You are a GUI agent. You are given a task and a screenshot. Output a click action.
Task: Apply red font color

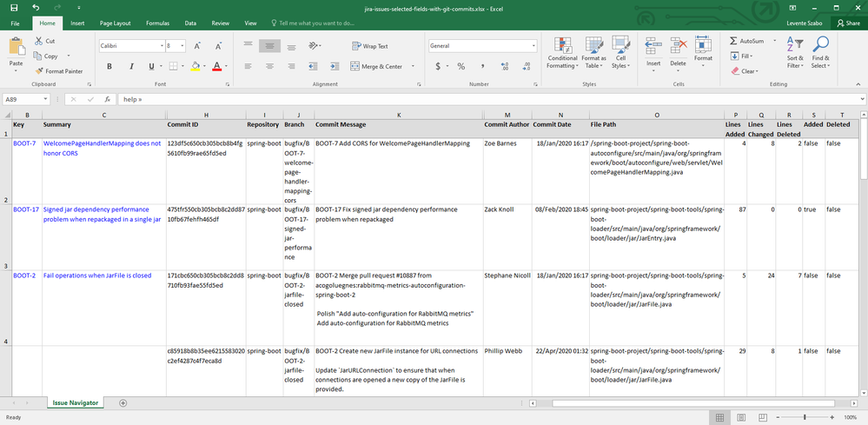[216, 66]
